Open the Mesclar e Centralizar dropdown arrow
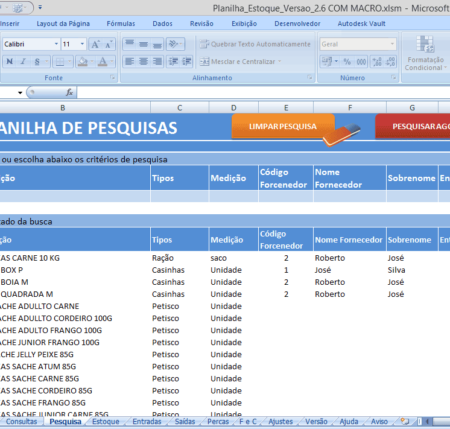 [279, 62]
